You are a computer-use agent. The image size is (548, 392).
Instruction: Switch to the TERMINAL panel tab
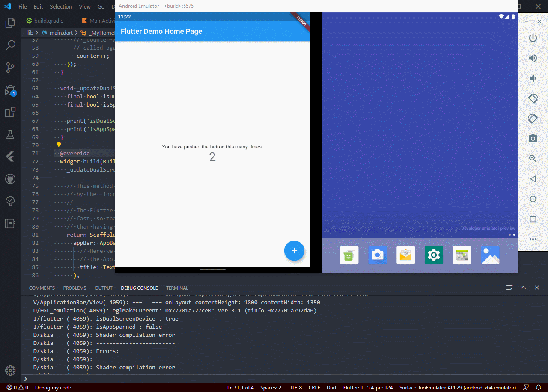[x=177, y=288]
